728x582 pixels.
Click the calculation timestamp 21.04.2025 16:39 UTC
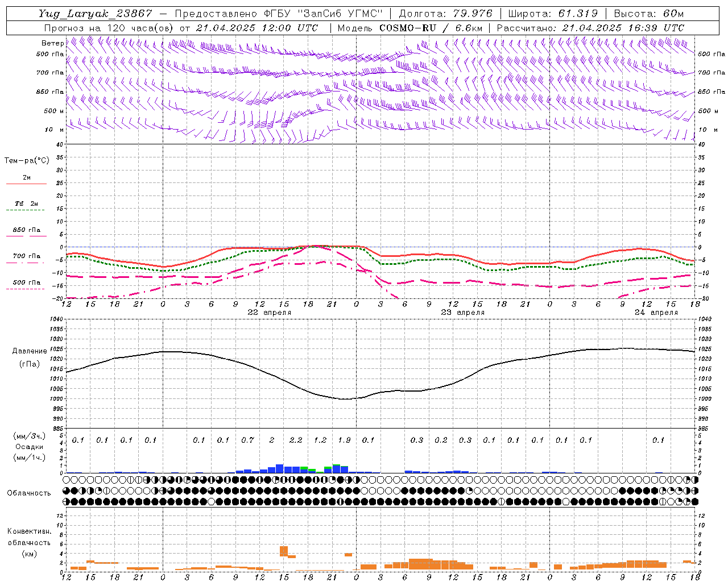point(623,28)
